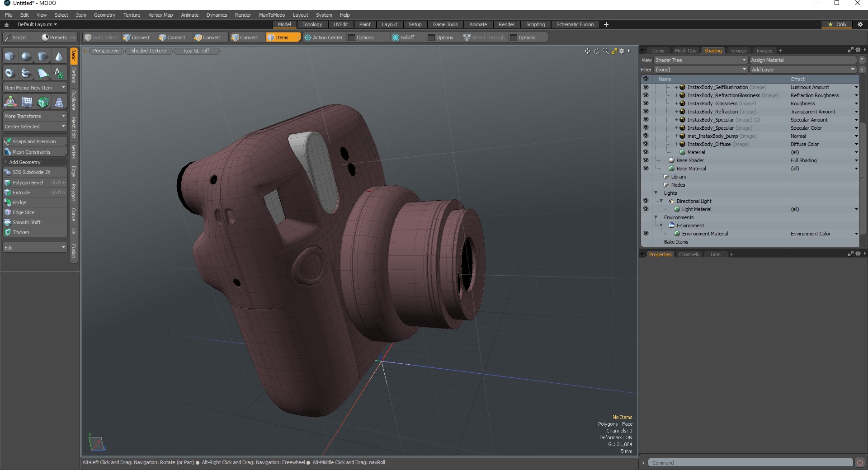Open the viewport settings gear
The image size is (868, 470).
[622, 51]
